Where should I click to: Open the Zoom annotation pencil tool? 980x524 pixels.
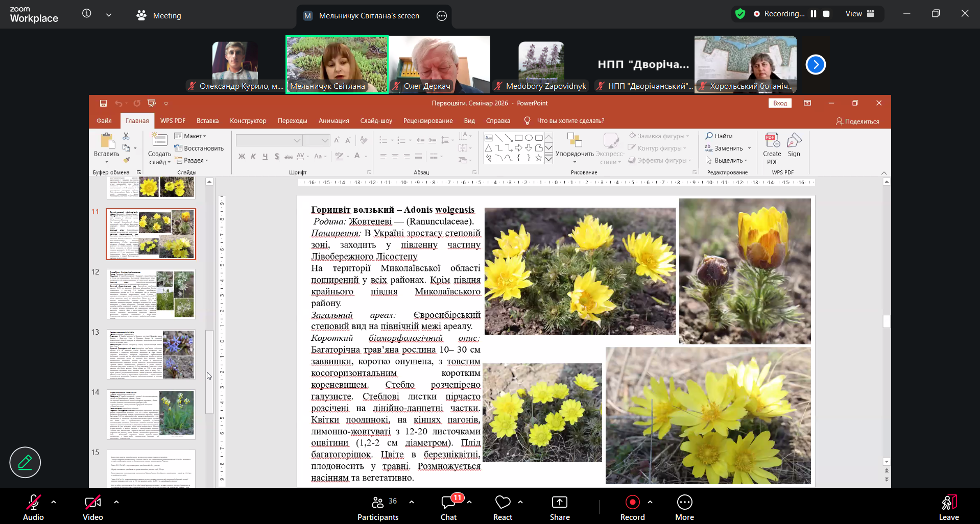(25, 462)
